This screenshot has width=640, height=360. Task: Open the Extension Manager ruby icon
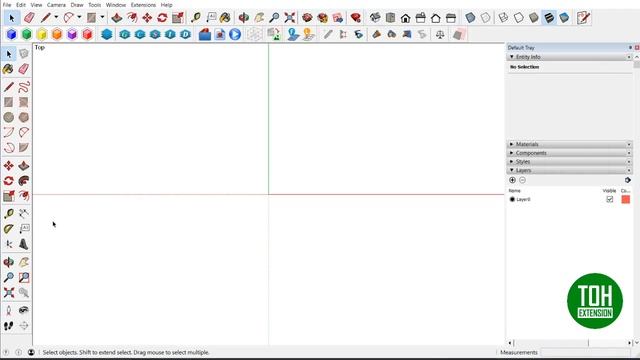click(356, 18)
